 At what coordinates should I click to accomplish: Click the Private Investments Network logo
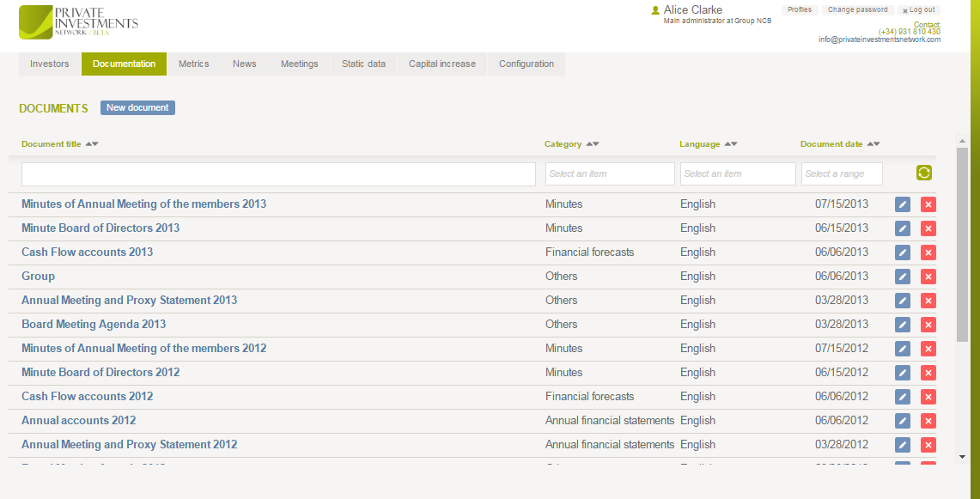[78, 22]
